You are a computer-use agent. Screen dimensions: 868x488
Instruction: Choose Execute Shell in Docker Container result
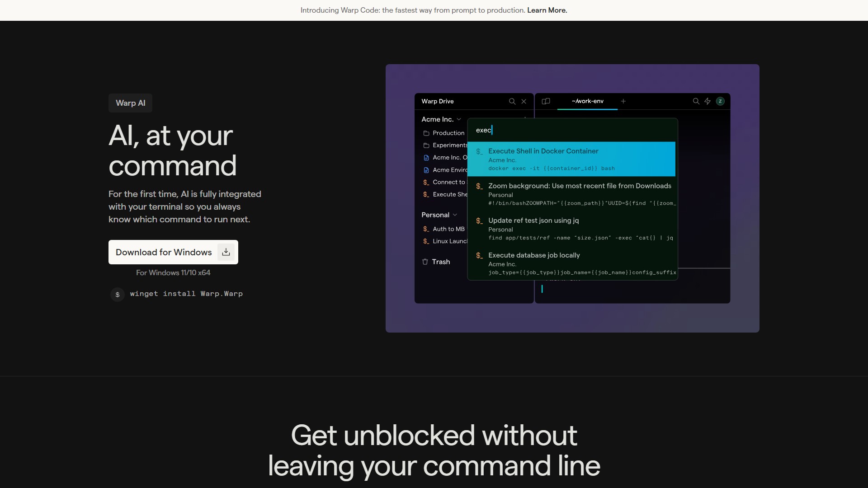[571, 159]
